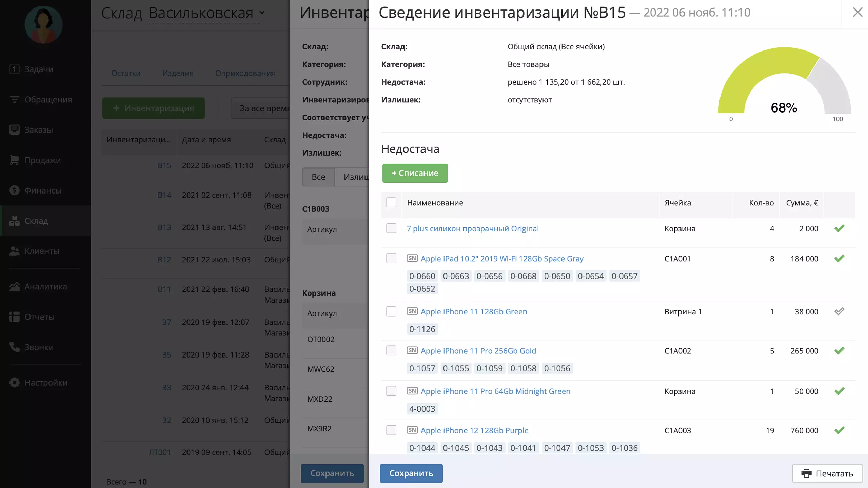Click the Печатать button
The height and width of the screenshot is (488, 868).
click(827, 473)
